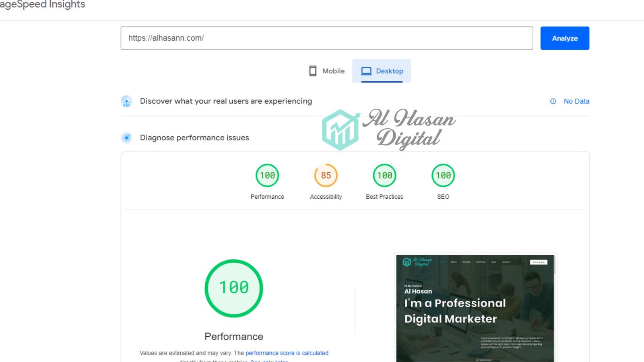Click the mobile phone icon
The height and width of the screenshot is (362, 644).
pos(313,71)
